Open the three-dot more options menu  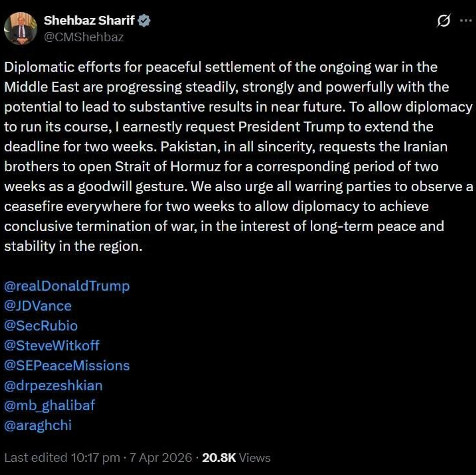466,21
